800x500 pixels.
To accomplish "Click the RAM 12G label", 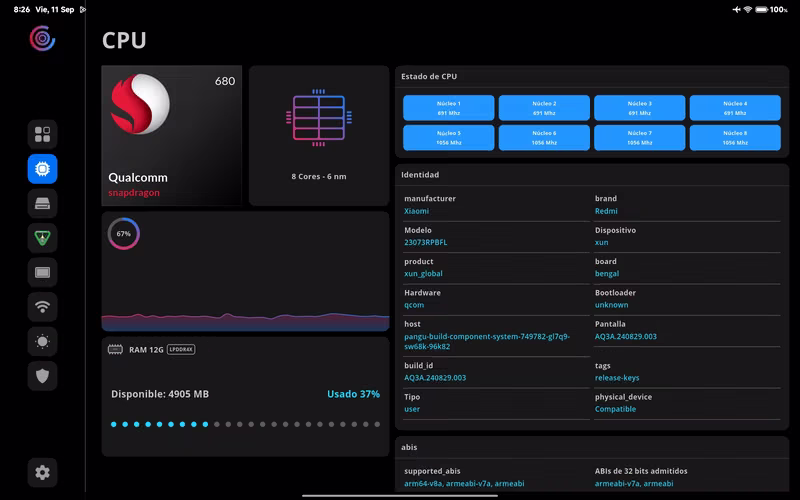I will [146, 349].
